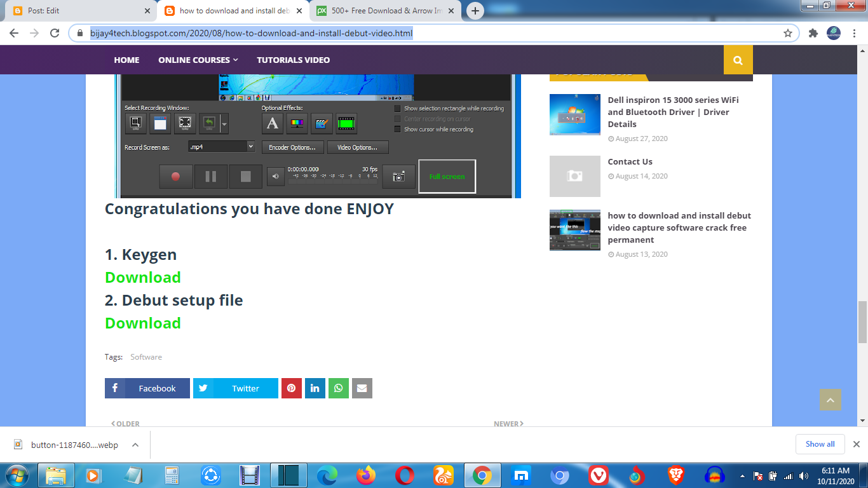Click the volume icon in system tray

tap(804, 476)
